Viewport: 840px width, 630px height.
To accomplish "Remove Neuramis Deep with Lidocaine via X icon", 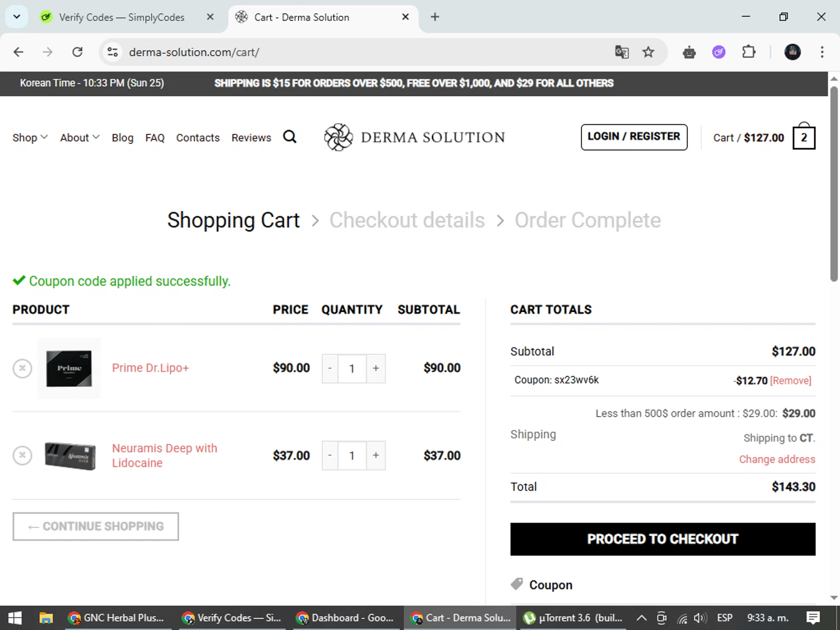I will 22,455.
